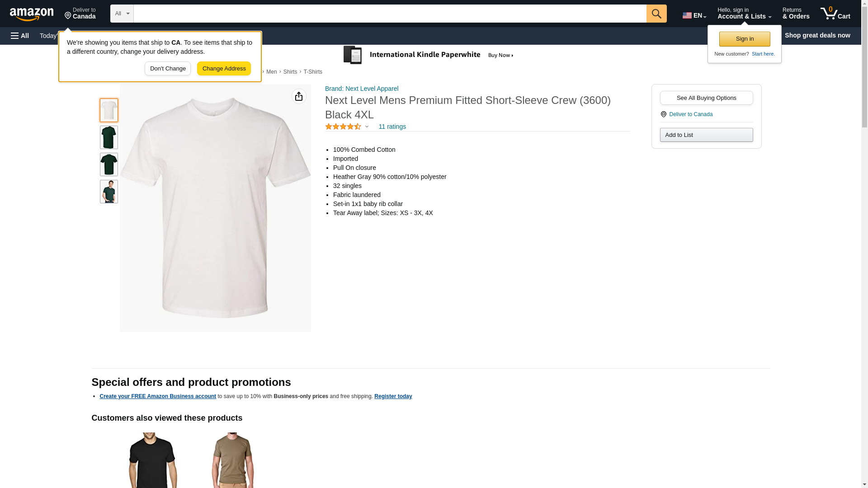Open the All hamburger menu
The height and width of the screenshot is (488, 868).
20,36
